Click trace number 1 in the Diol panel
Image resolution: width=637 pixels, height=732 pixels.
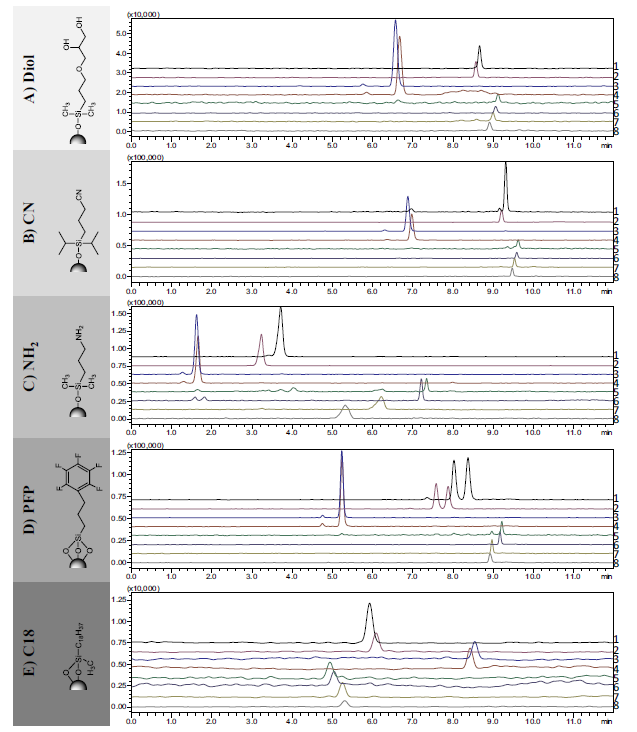click(x=616, y=67)
